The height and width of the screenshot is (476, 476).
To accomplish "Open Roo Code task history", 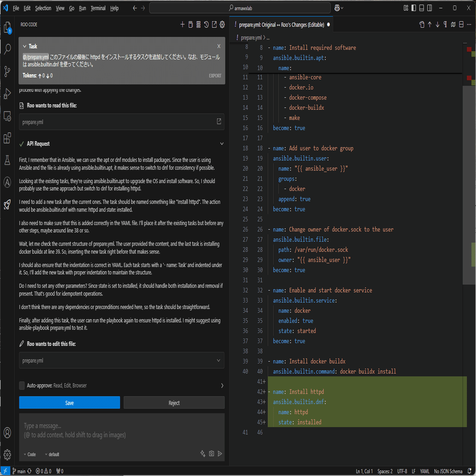I will click(207, 24).
